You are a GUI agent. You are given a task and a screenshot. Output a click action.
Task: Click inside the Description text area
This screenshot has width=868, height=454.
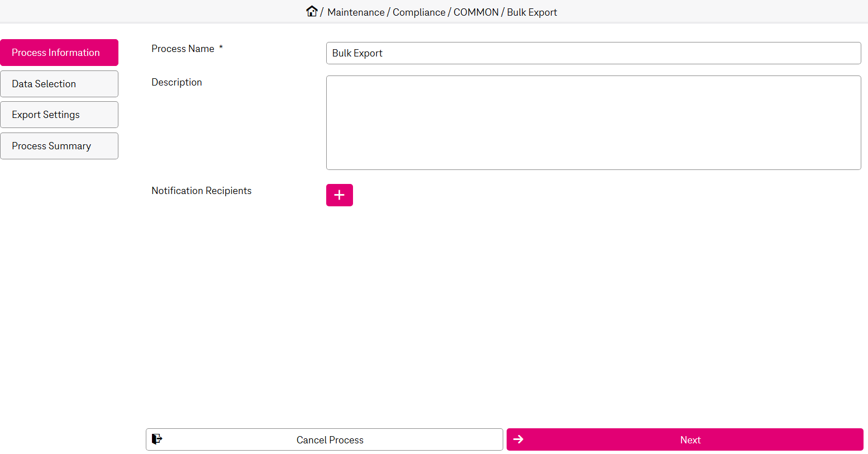[593, 122]
